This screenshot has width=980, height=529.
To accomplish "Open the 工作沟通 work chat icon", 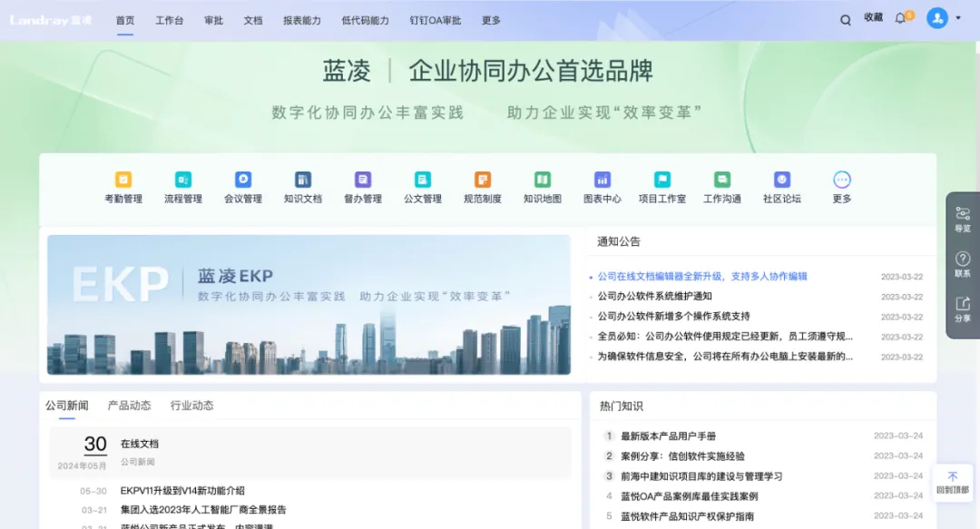I will tap(722, 180).
